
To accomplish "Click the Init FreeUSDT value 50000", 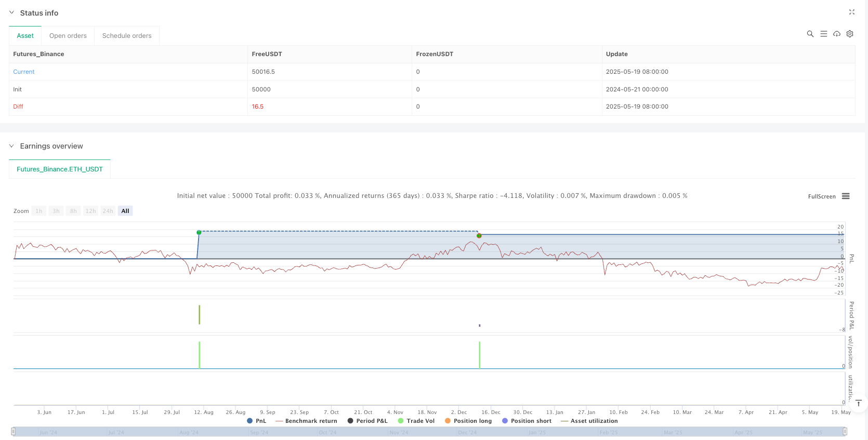I will tap(261, 89).
